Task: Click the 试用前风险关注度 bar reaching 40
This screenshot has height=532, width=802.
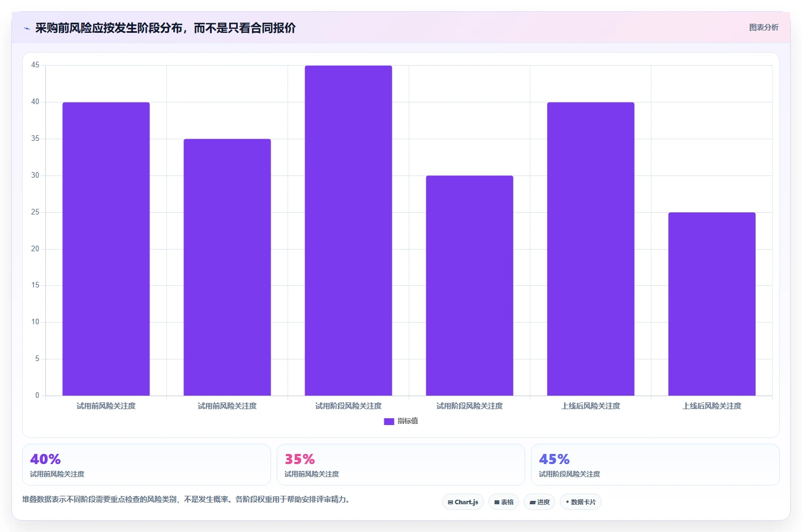Action: click(106, 249)
